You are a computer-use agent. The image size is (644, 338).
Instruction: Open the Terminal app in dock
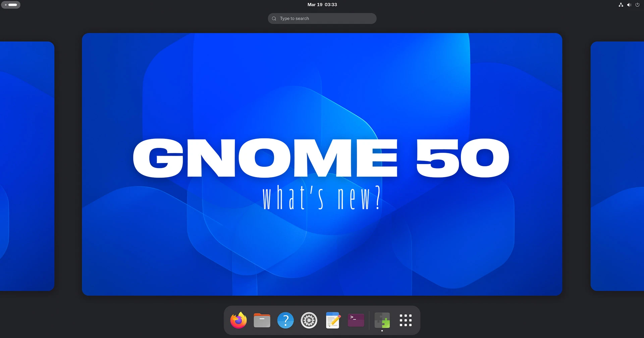(356, 321)
